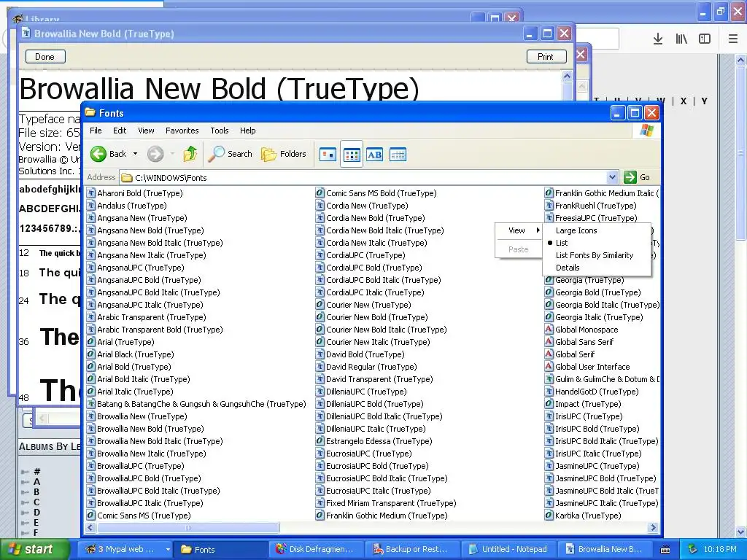
Task: Go up one folder level icon
Action: [190, 154]
